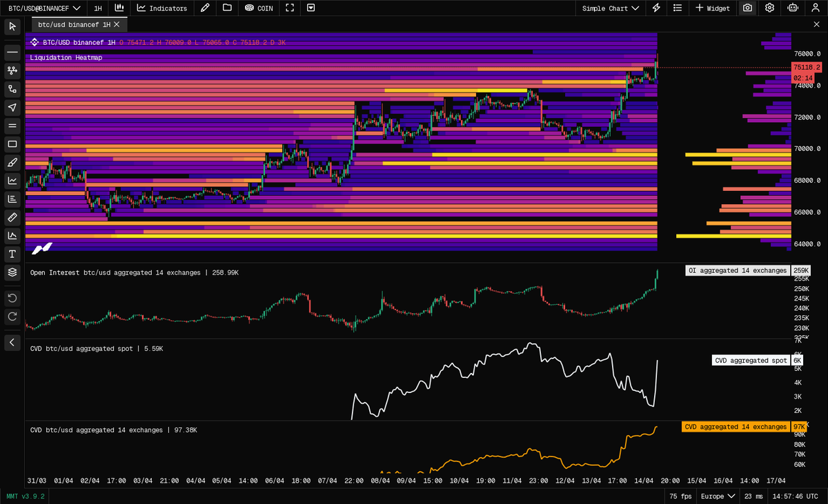Click the 14/04 date label on time axis
Image resolution: width=828 pixels, height=504 pixels.
pyautogui.click(x=644, y=481)
